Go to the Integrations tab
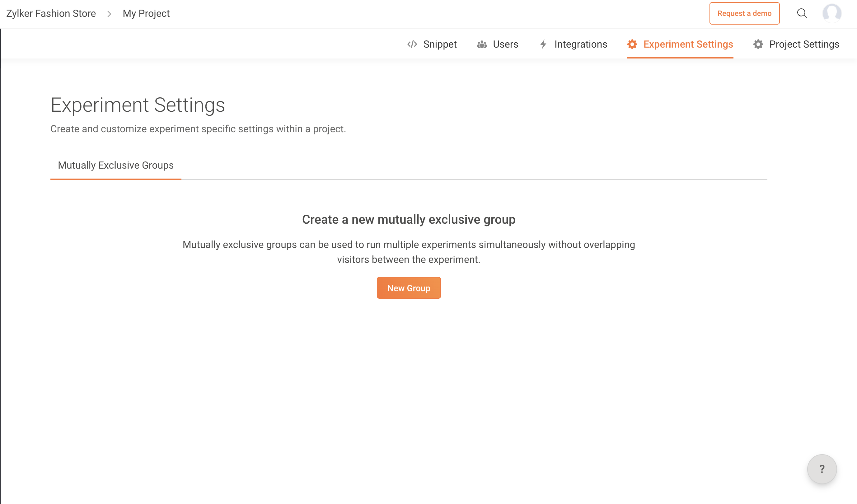 point(581,44)
